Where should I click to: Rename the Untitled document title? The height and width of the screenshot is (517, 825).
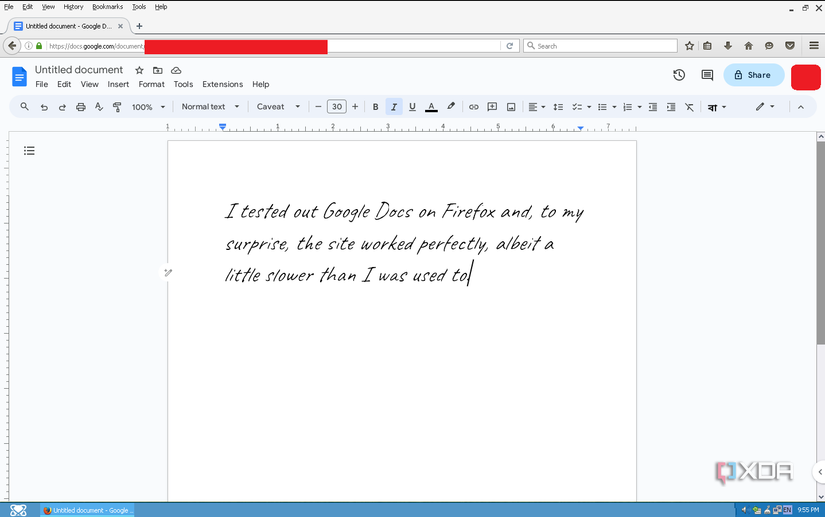[79, 70]
